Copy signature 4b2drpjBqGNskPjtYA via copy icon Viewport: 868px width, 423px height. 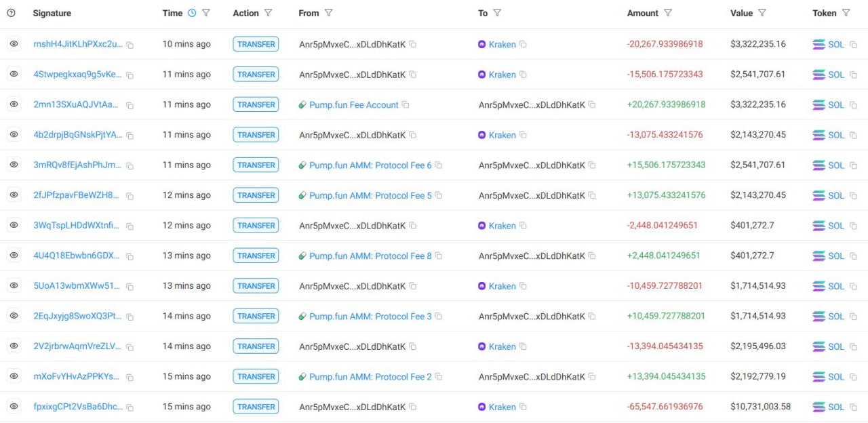pos(130,136)
